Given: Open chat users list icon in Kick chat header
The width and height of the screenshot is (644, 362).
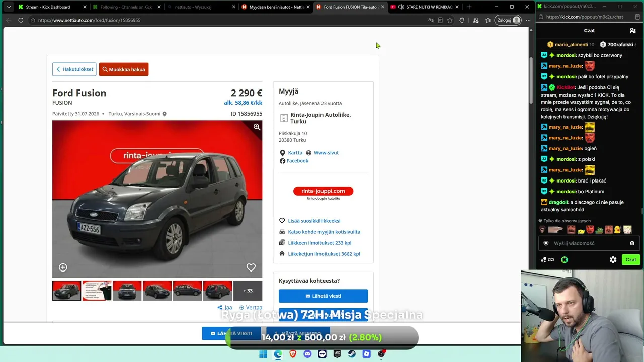Looking at the screenshot, I should coord(633,31).
